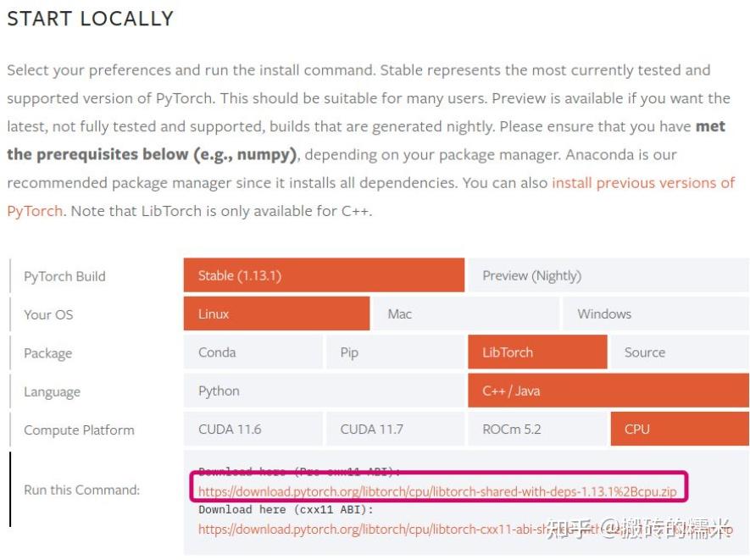750x560 pixels.
Task: Click the START LOCALLY heading
Action: pyautogui.click(x=90, y=19)
